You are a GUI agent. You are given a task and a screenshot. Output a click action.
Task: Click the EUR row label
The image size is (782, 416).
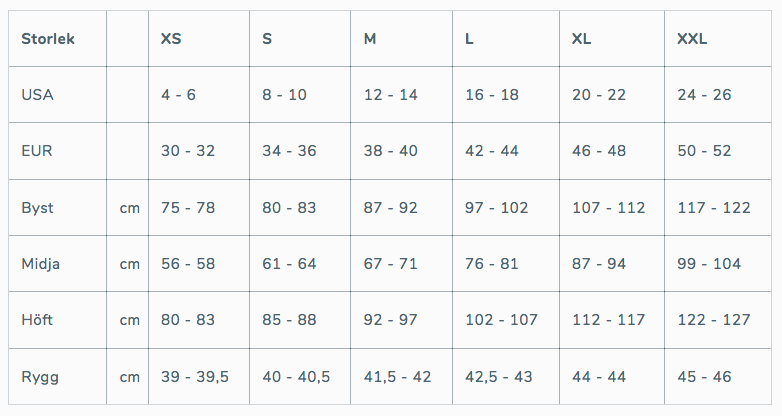(x=57, y=151)
